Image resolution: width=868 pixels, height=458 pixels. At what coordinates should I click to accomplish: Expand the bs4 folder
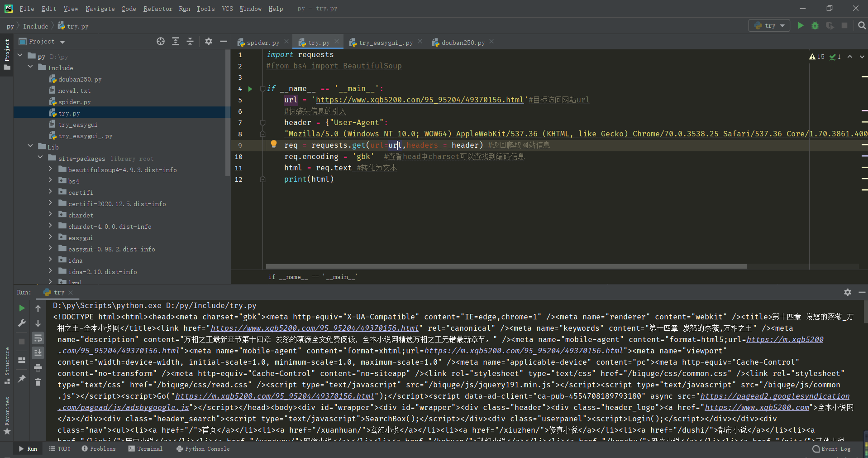50,180
